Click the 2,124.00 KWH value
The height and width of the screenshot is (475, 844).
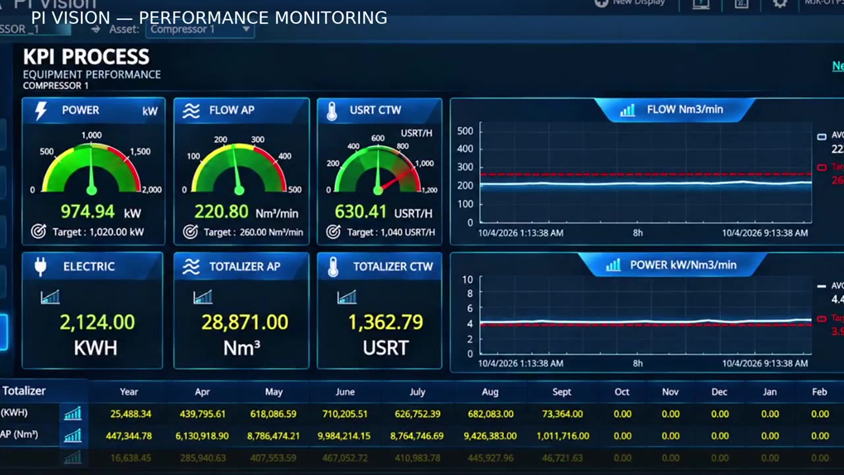[x=97, y=322]
